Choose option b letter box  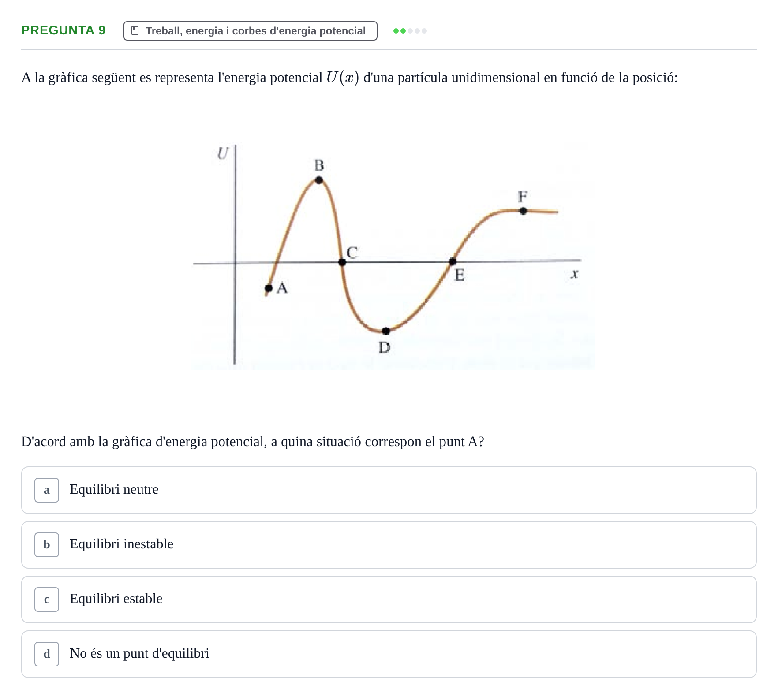(47, 545)
